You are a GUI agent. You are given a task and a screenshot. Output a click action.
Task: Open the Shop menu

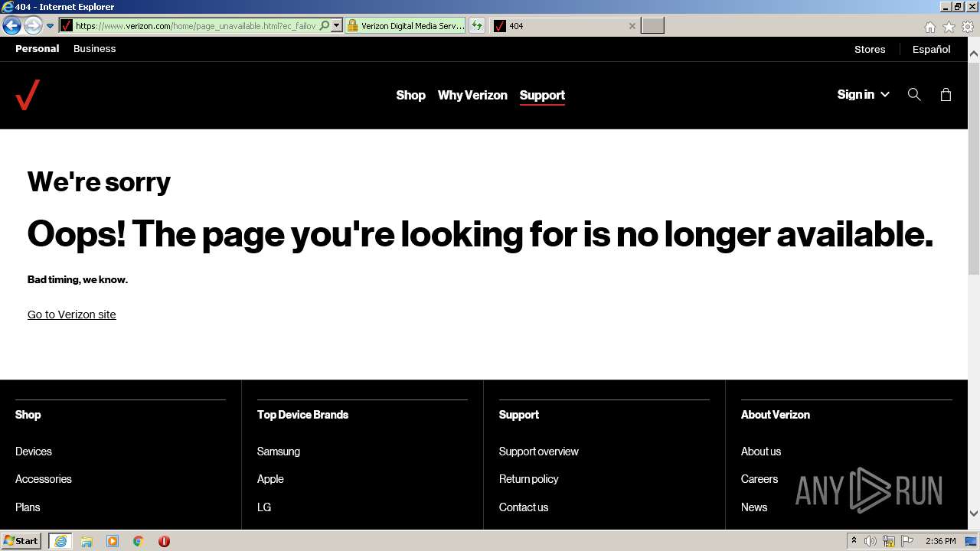410,95
